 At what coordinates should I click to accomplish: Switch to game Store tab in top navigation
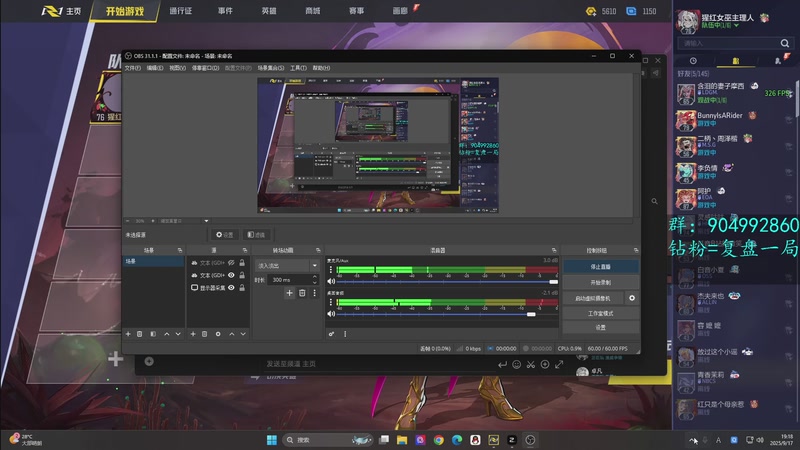pyautogui.click(x=312, y=11)
